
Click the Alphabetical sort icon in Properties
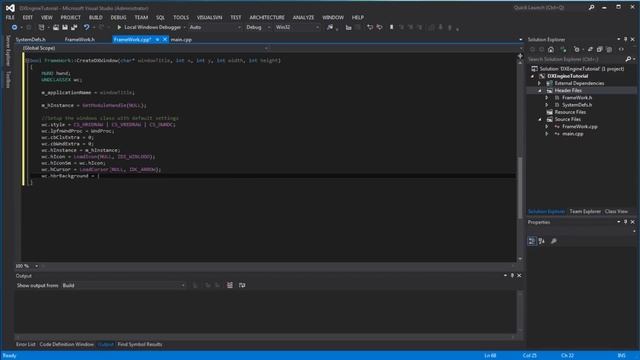tap(542, 241)
